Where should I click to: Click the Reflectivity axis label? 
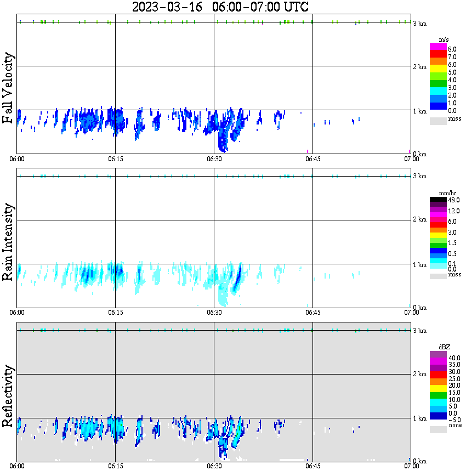click(8, 396)
